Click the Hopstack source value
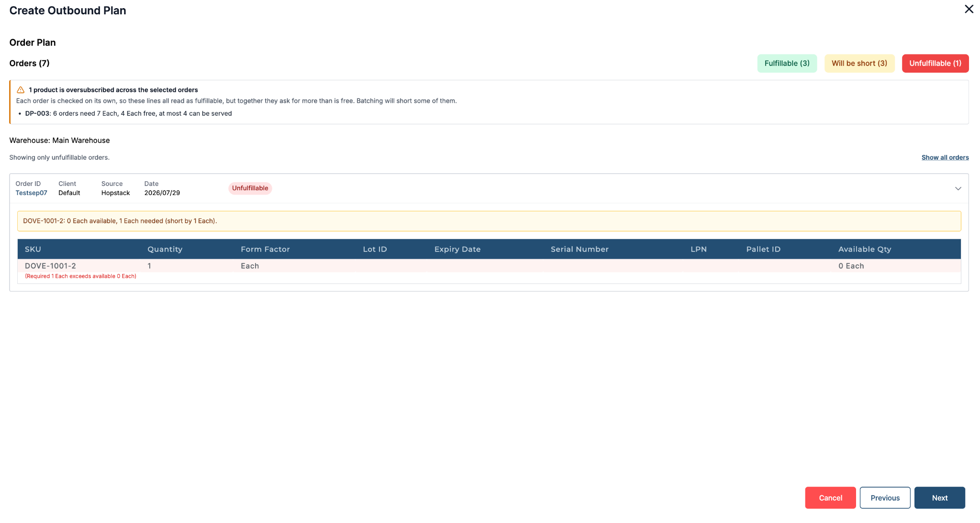980x523 pixels. click(x=115, y=193)
